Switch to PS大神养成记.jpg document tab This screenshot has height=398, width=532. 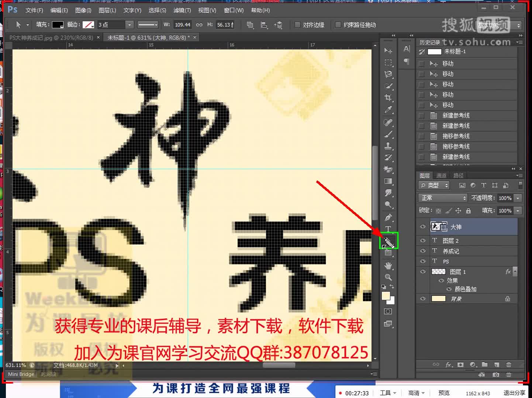tap(51, 38)
